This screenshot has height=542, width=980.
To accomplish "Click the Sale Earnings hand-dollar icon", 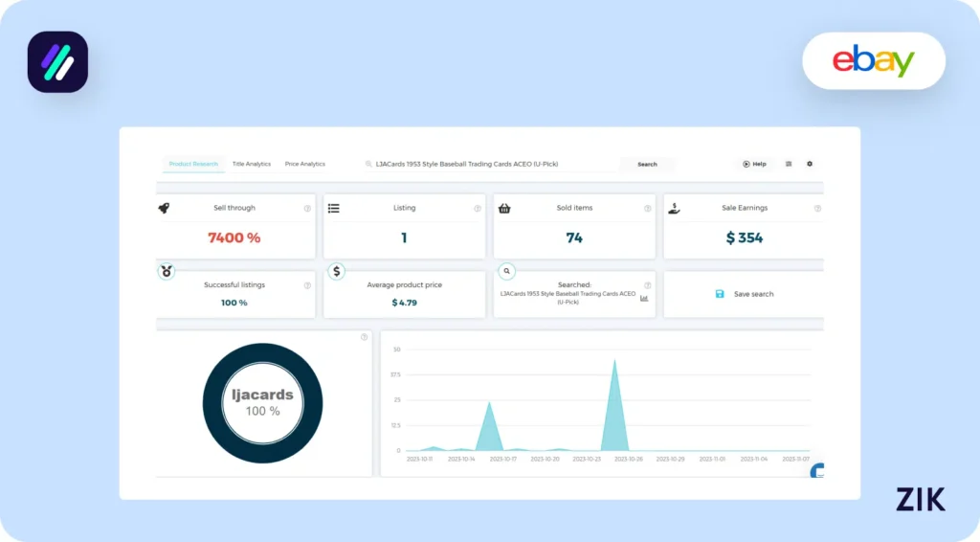I will tap(674, 208).
